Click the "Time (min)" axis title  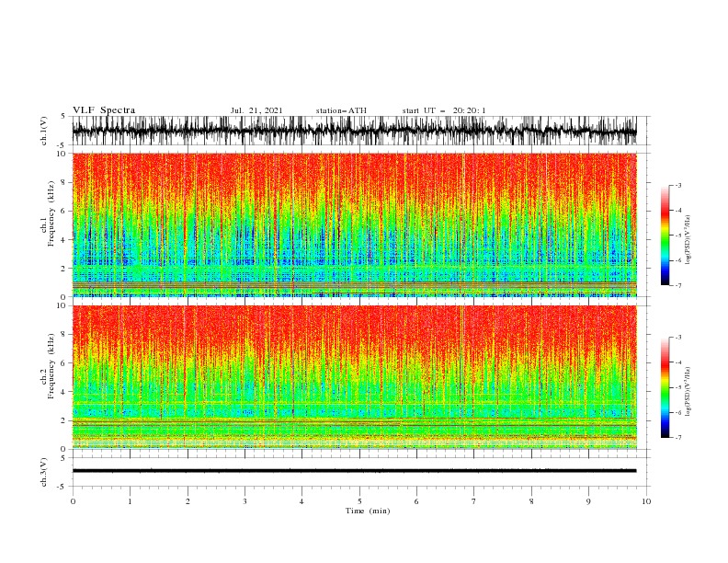click(368, 511)
